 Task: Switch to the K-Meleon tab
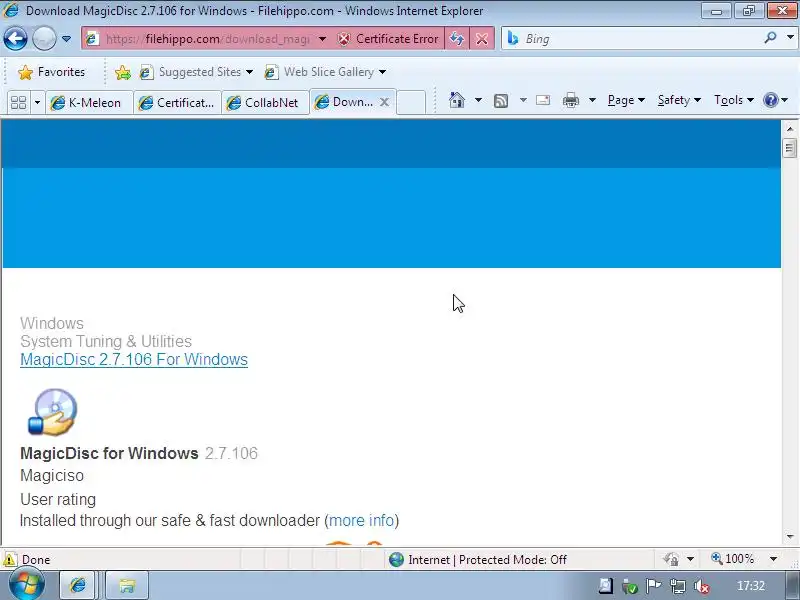[x=89, y=103]
